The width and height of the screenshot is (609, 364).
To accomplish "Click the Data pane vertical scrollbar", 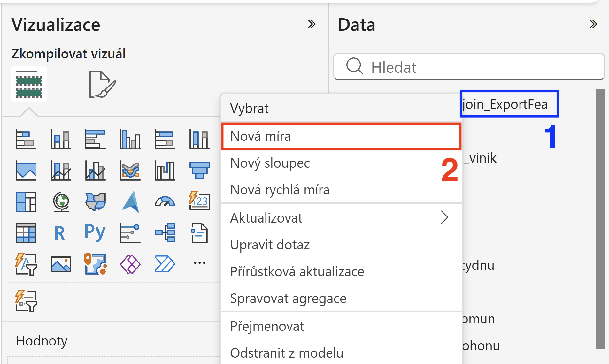I will (600, 219).
